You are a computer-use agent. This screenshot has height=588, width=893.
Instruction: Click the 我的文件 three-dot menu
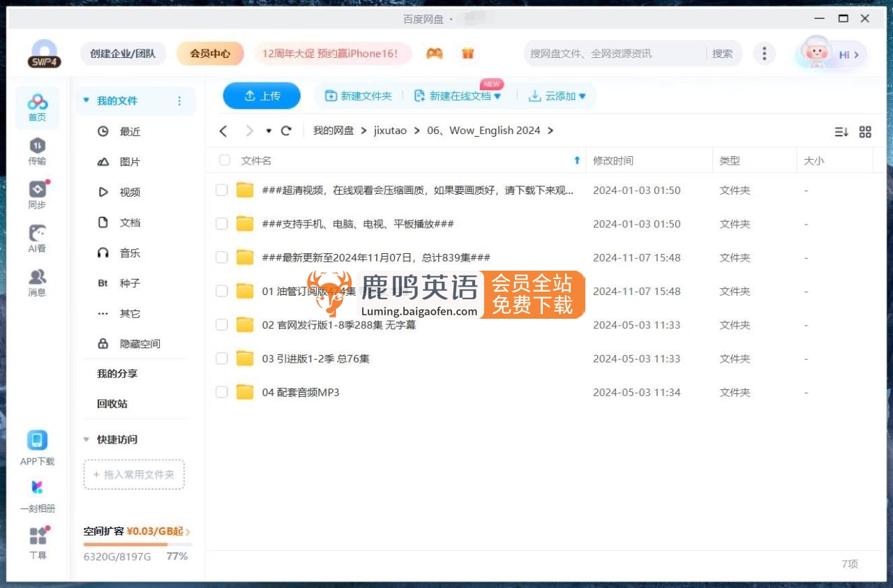(x=179, y=101)
